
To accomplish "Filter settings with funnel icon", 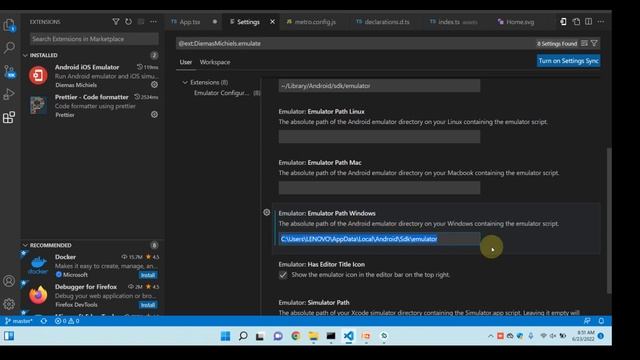I will click(x=594, y=43).
